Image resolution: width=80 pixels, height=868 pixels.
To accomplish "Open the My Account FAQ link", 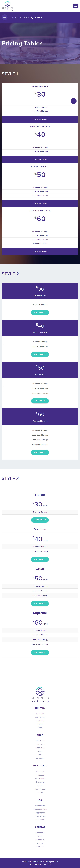I will coord(40,806).
